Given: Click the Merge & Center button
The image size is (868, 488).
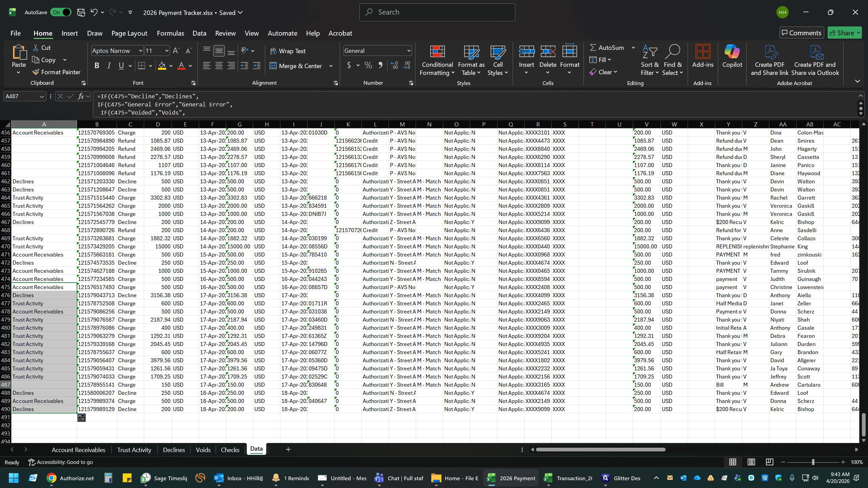Looking at the screenshot, I should (296, 66).
